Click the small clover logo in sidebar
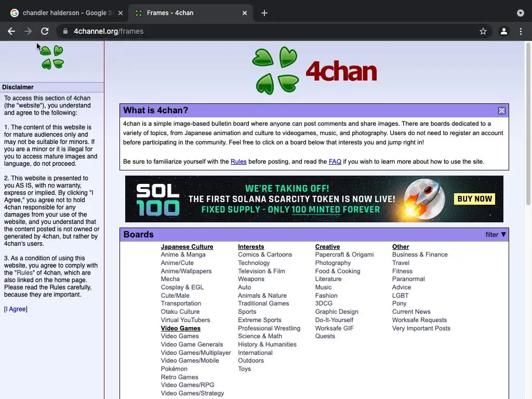 (x=52, y=57)
